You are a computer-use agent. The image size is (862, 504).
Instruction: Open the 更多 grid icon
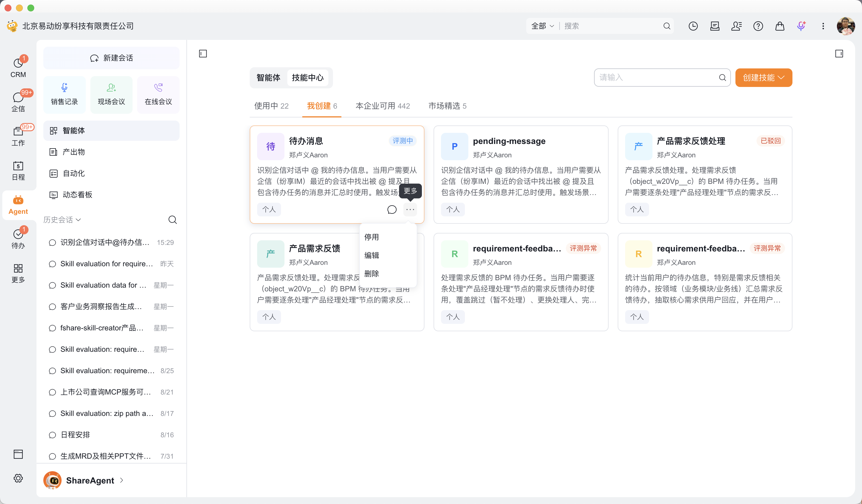tap(18, 273)
